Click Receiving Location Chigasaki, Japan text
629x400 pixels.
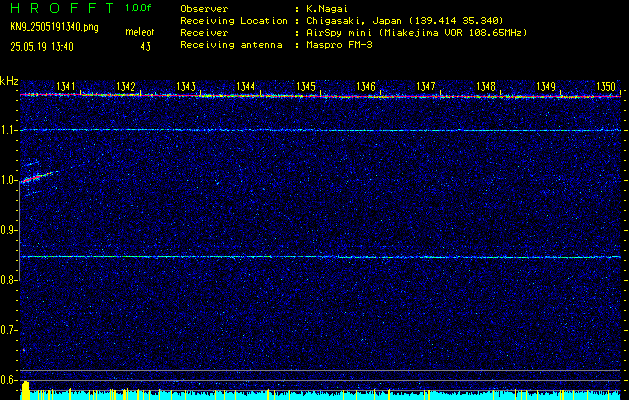click(x=405, y=20)
